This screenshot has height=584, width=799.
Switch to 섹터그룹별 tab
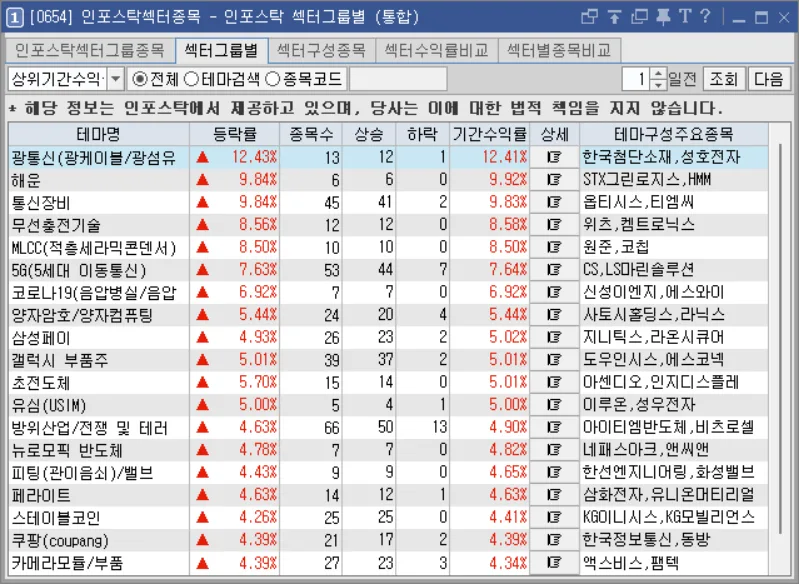pos(221,50)
